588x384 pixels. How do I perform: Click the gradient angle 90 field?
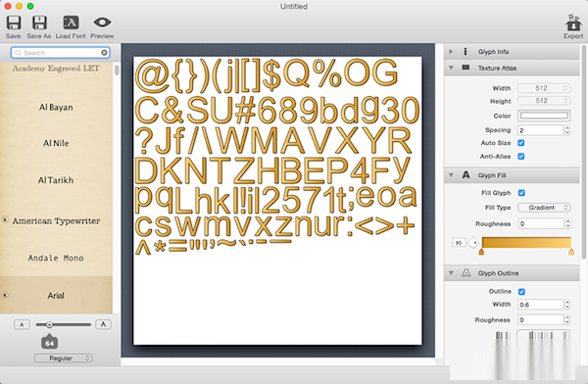(x=459, y=243)
